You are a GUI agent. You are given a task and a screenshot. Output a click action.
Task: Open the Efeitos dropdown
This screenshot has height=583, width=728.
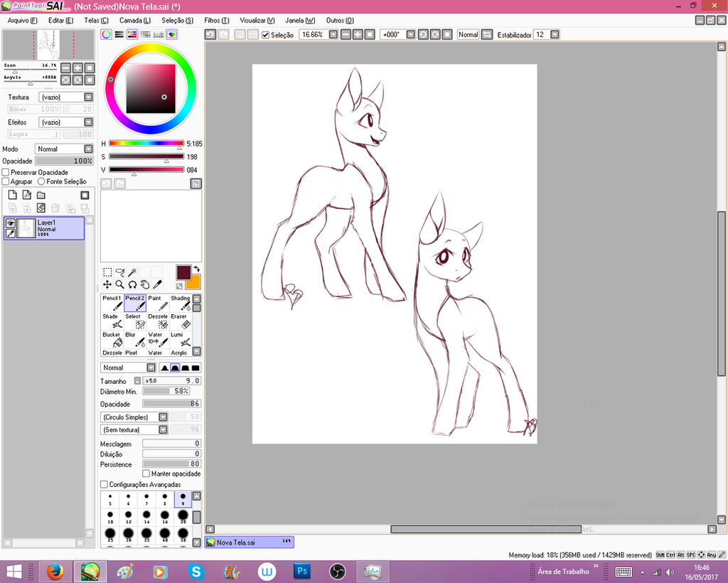tap(65, 122)
